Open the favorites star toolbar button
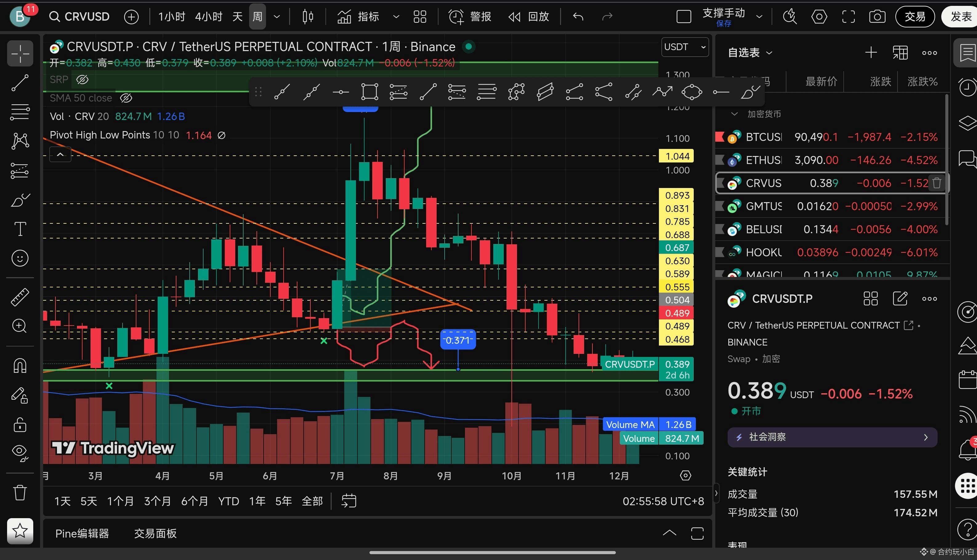This screenshot has width=977, height=560. point(20,531)
